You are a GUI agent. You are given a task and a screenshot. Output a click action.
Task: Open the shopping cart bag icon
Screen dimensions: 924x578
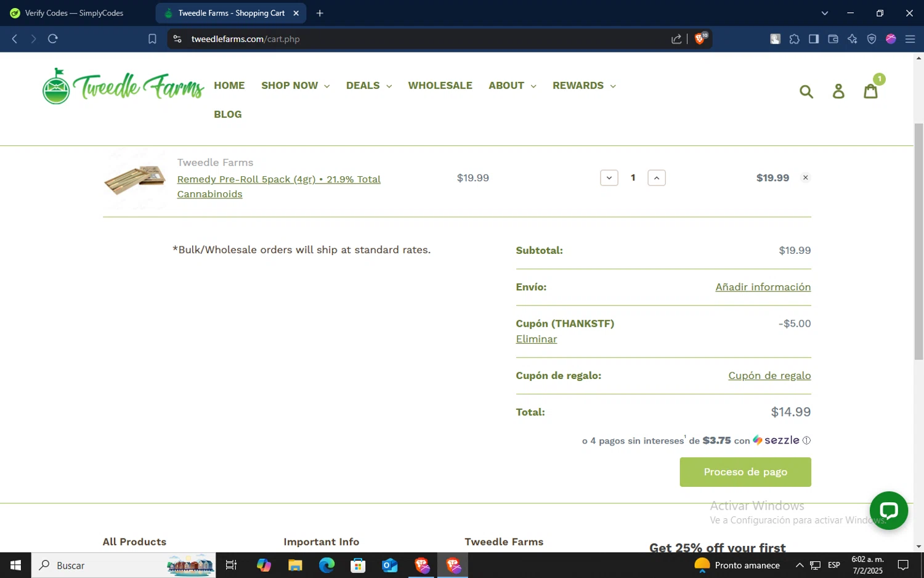[x=870, y=91]
